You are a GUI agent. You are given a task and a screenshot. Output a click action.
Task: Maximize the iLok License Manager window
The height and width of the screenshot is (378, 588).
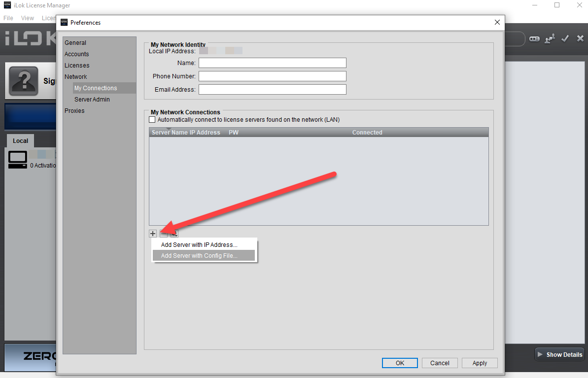pyautogui.click(x=557, y=5)
